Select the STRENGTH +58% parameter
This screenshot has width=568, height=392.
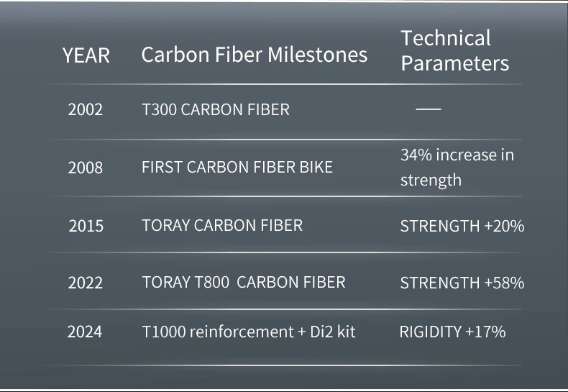point(462,283)
